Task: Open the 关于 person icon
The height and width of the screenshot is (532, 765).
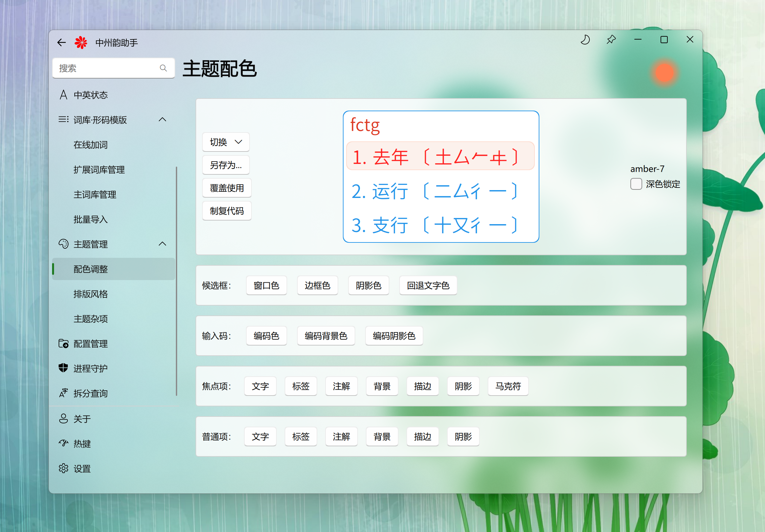Action: click(63, 418)
